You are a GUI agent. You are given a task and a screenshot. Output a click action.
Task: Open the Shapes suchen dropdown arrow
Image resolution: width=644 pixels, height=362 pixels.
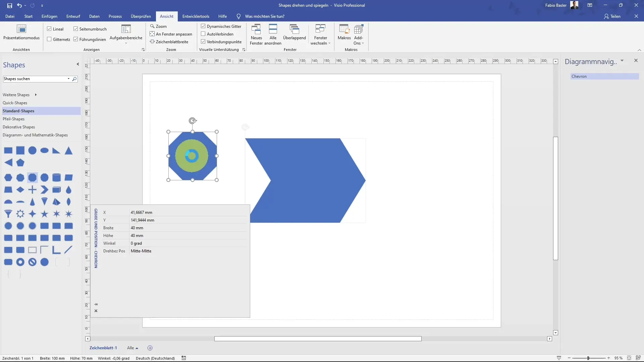[68, 79]
